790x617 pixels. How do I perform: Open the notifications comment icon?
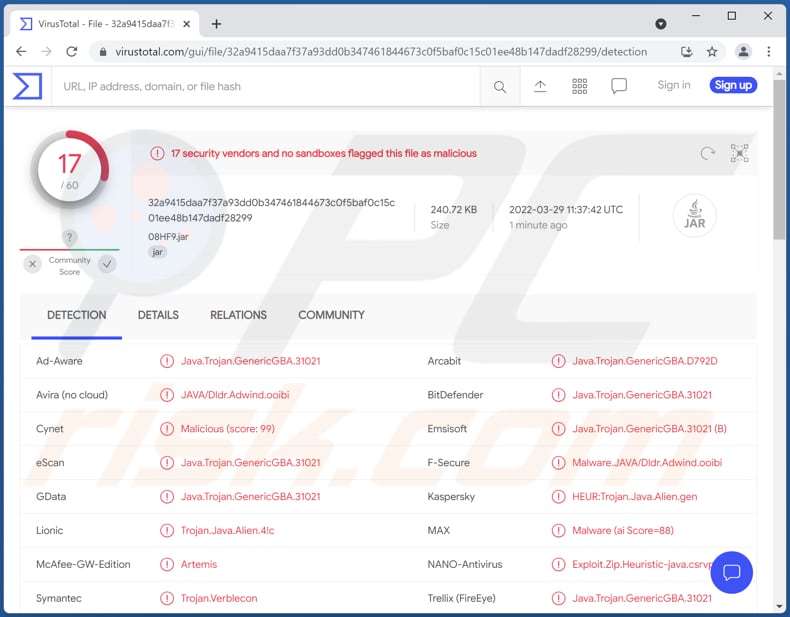click(x=619, y=87)
